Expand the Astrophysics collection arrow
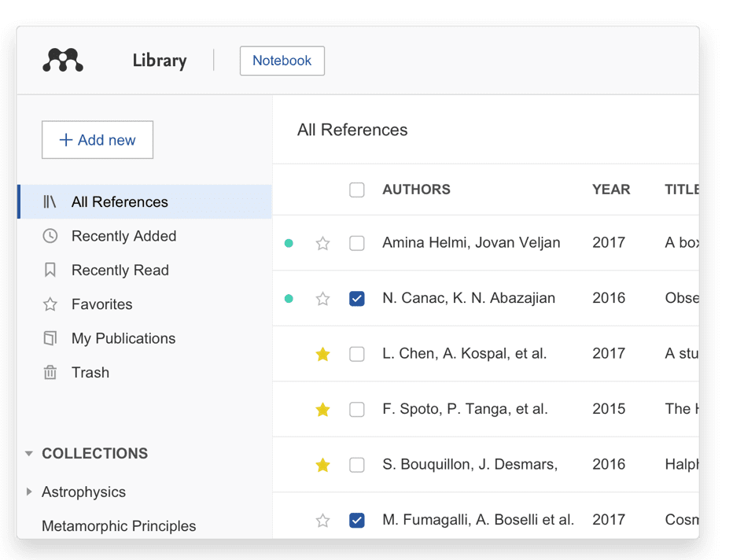The height and width of the screenshot is (560, 733). coord(29,492)
